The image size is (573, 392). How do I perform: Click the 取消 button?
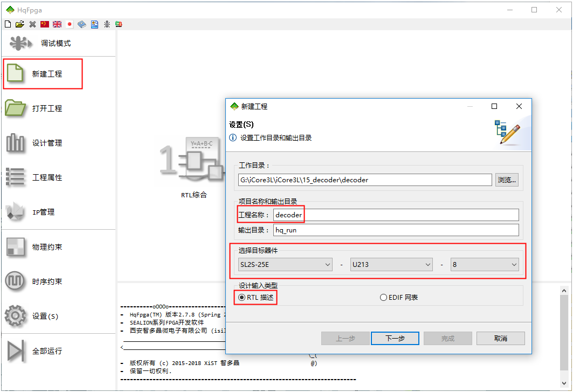pos(500,338)
